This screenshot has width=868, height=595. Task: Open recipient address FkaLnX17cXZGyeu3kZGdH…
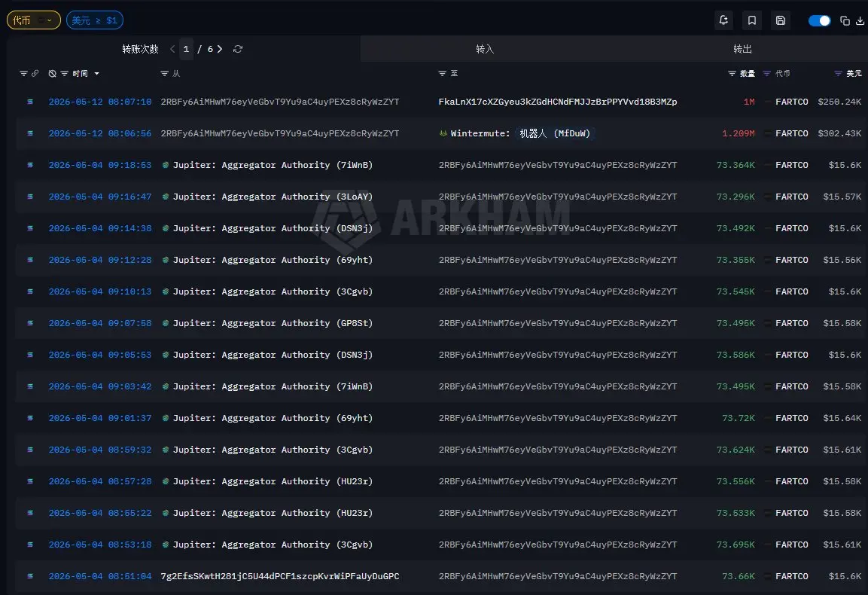(557, 102)
